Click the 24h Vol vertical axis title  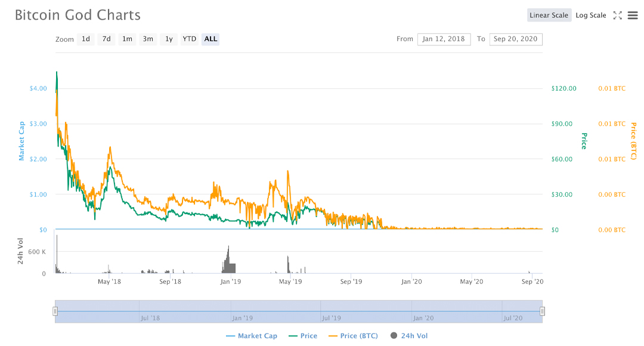(20, 251)
